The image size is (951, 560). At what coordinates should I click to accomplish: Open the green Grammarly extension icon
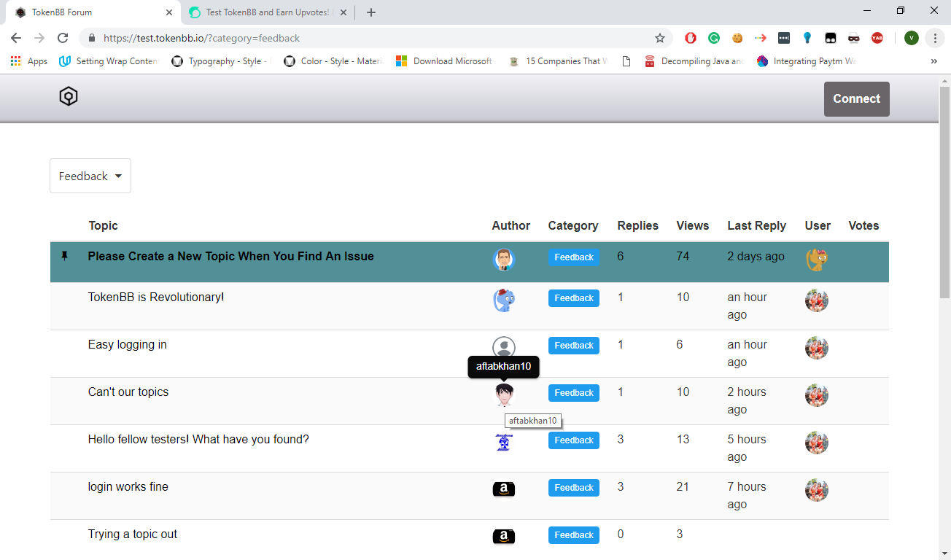[x=714, y=38]
